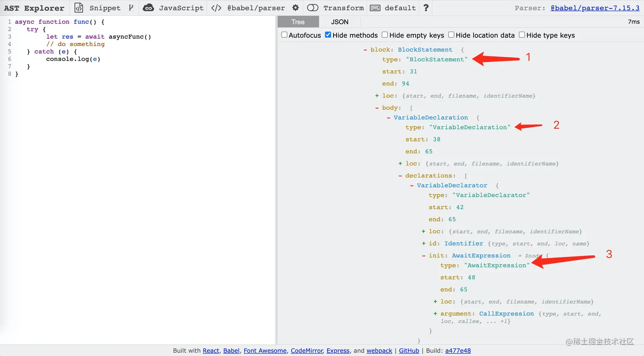Select the type "VariableDeclaration" value

[x=470, y=127]
